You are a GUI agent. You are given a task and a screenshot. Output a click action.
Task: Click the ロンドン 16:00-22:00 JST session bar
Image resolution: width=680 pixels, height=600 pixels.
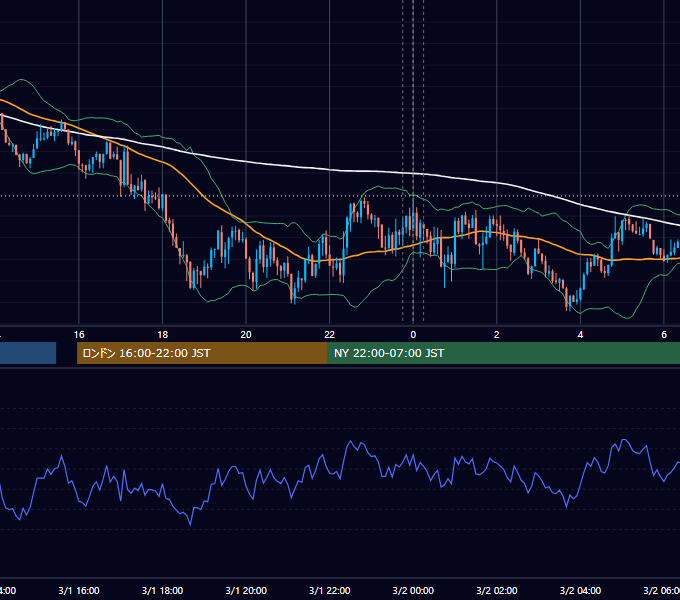click(x=202, y=353)
